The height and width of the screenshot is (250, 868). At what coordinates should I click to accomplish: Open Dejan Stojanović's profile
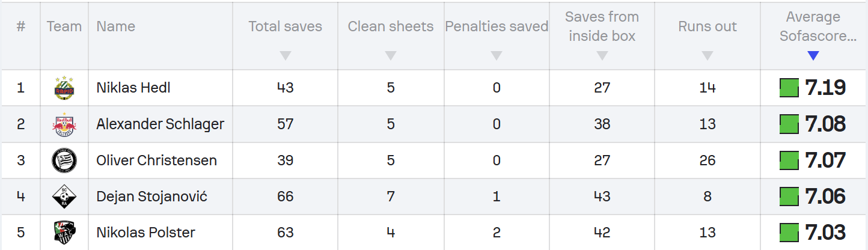(151, 197)
